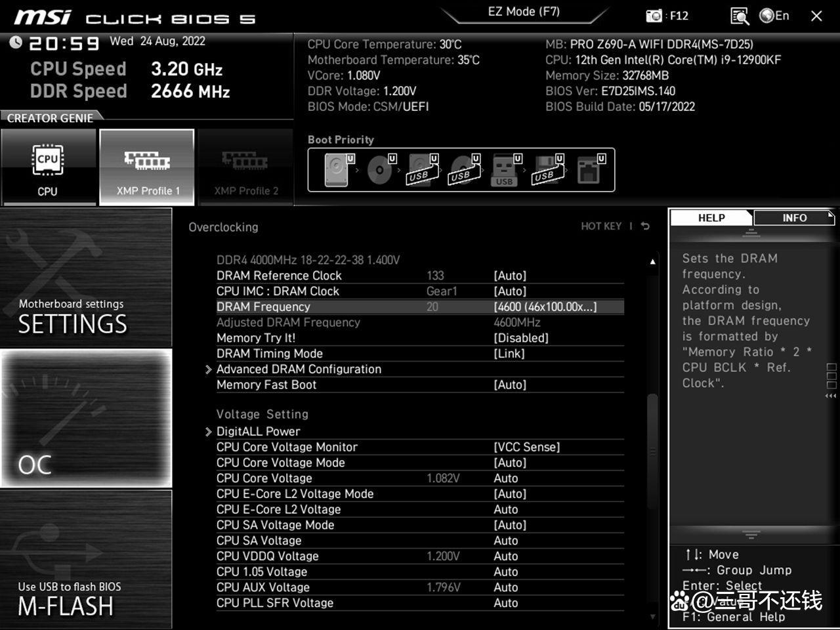The height and width of the screenshot is (630, 840).
Task: Switch to the HELP tab
Action: [x=711, y=218]
